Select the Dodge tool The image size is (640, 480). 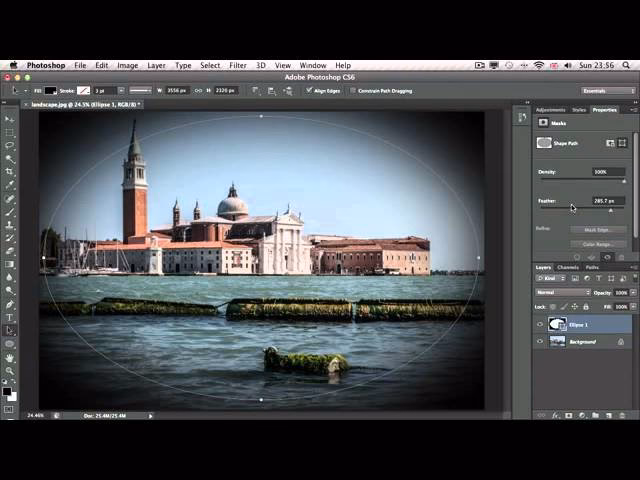click(9, 291)
